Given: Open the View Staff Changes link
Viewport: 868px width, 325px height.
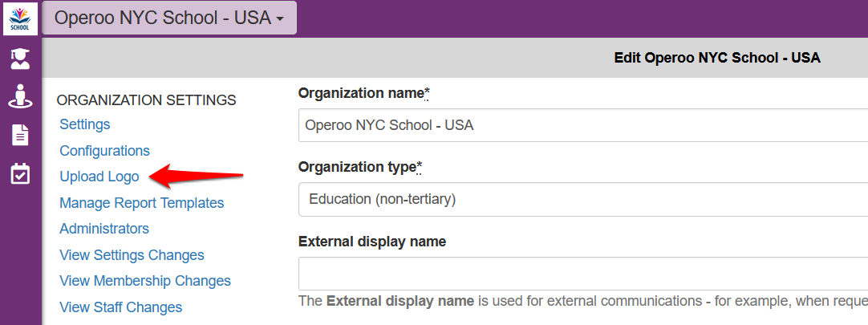Looking at the screenshot, I should (x=120, y=307).
